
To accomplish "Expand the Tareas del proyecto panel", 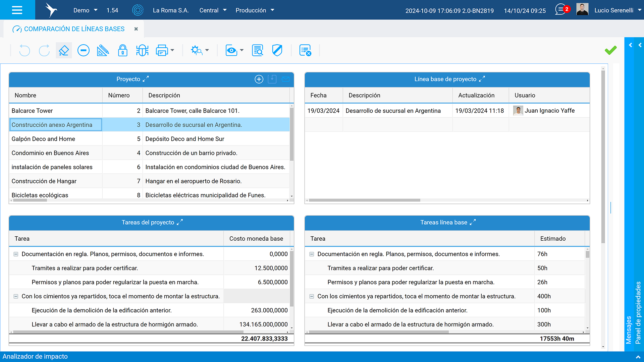I will coord(180,222).
